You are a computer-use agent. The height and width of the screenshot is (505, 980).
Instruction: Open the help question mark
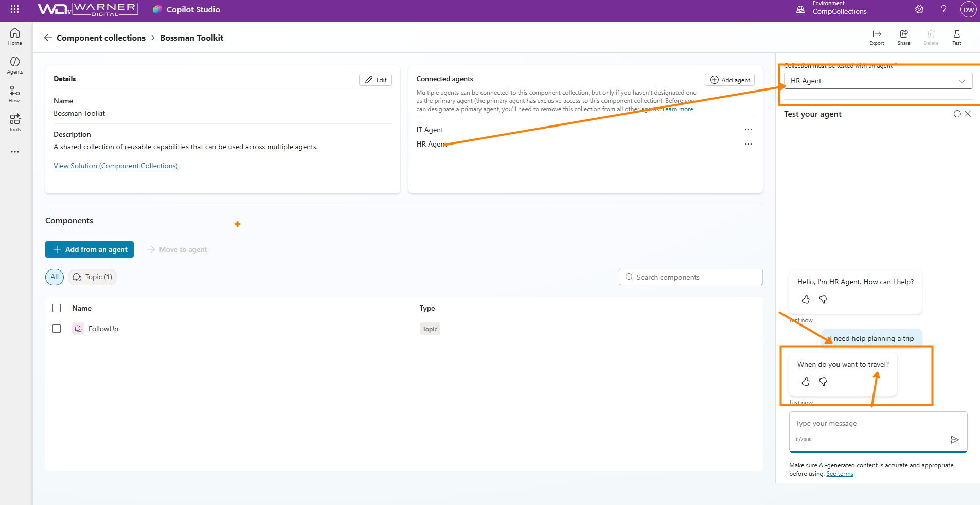[x=943, y=9]
